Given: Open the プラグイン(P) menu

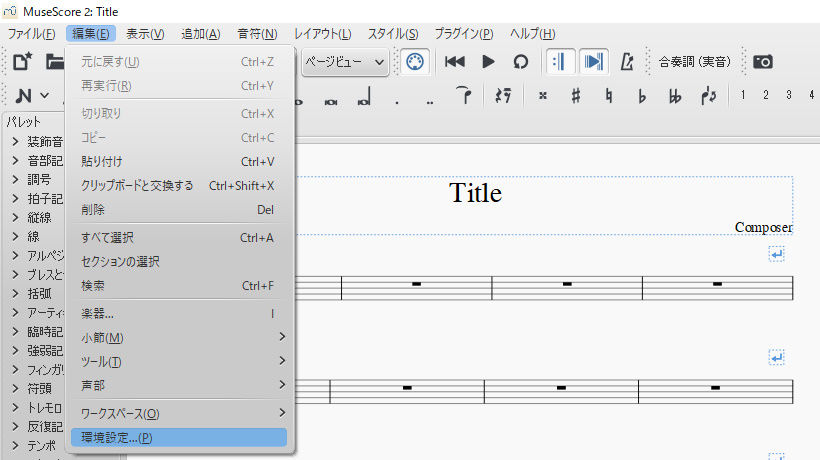Looking at the screenshot, I should [464, 34].
